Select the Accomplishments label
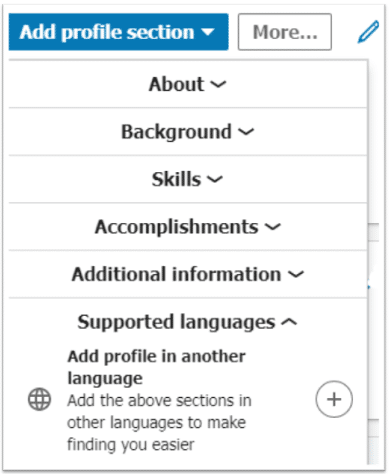Image resolution: width=389 pixels, height=474 pixels. [177, 227]
